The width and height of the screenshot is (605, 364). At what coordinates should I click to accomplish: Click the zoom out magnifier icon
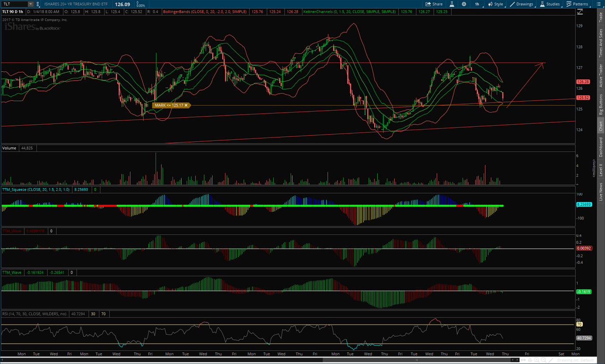544,360
